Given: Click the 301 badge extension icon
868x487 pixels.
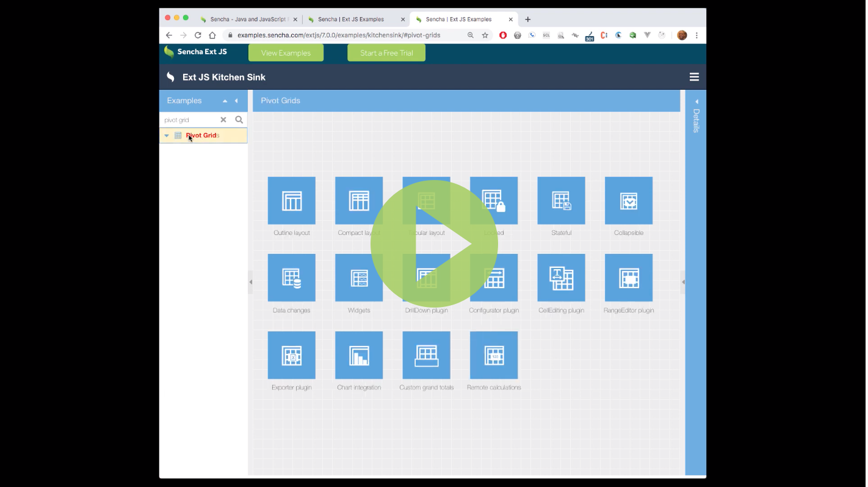Looking at the screenshot, I should point(590,36).
